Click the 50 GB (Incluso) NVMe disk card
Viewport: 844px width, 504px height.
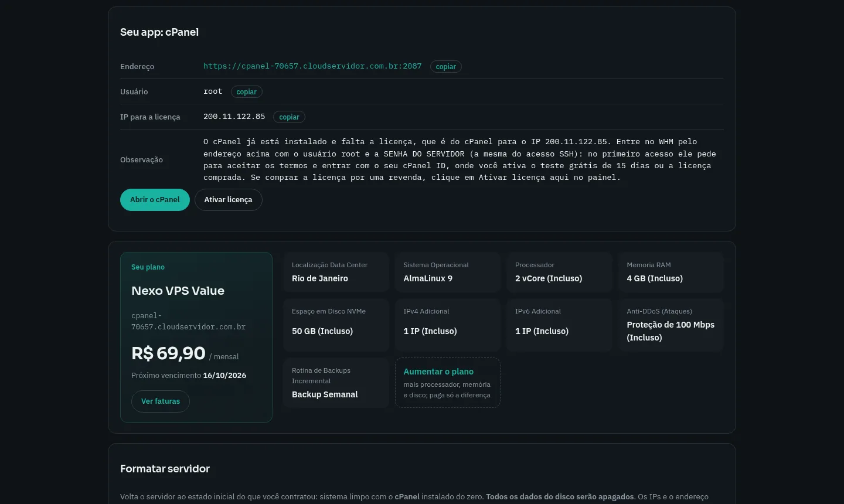[x=336, y=325]
